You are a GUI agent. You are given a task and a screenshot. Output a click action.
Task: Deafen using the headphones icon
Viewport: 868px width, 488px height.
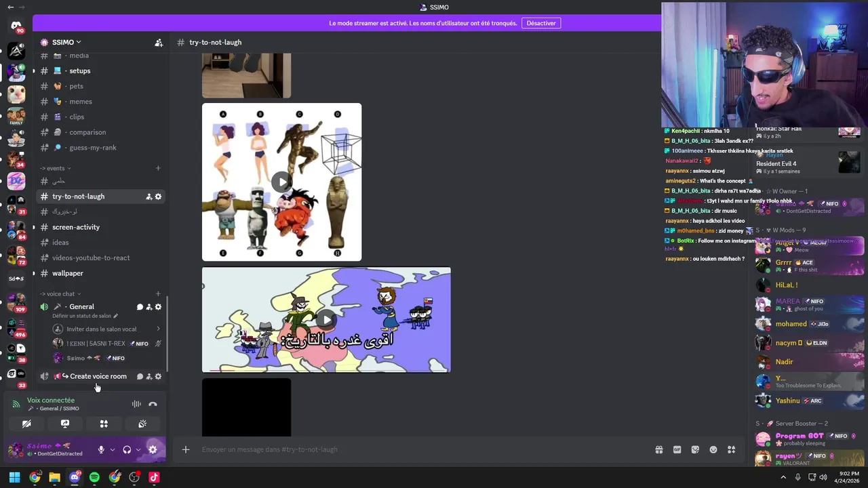[127, 449]
